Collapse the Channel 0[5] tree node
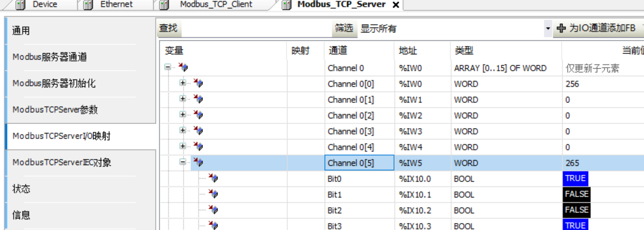This screenshot has width=644, height=230. 183,163
